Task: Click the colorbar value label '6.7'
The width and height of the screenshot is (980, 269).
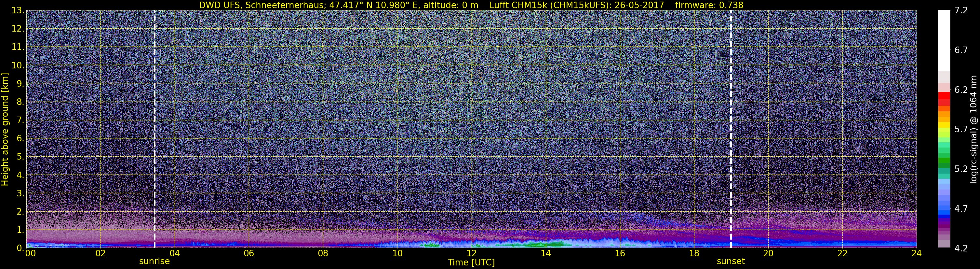Action: pos(961,50)
